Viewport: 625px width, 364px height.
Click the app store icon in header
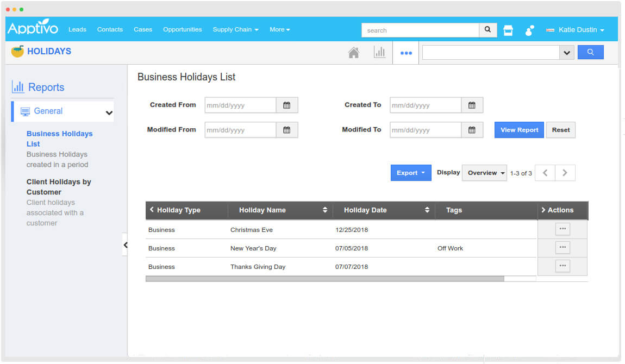(508, 30)
